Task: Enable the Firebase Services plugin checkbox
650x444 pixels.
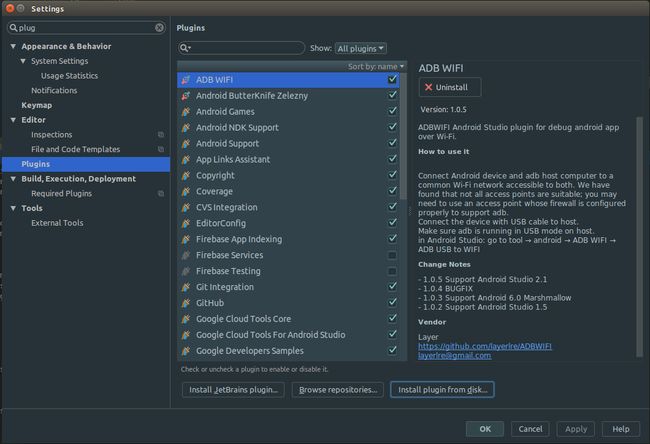Action: (392, 255)
